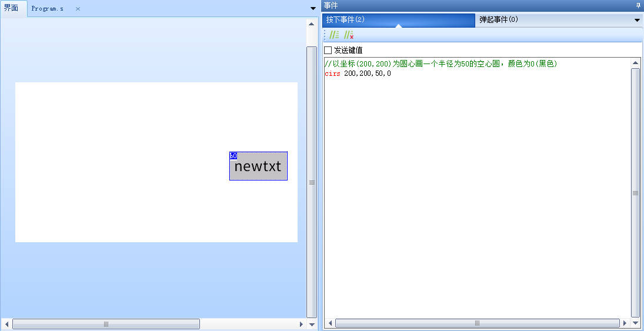Select the 按下事件(2) tab
The width and height of the screenshot is (644, 331).
[x=398, y=19]
